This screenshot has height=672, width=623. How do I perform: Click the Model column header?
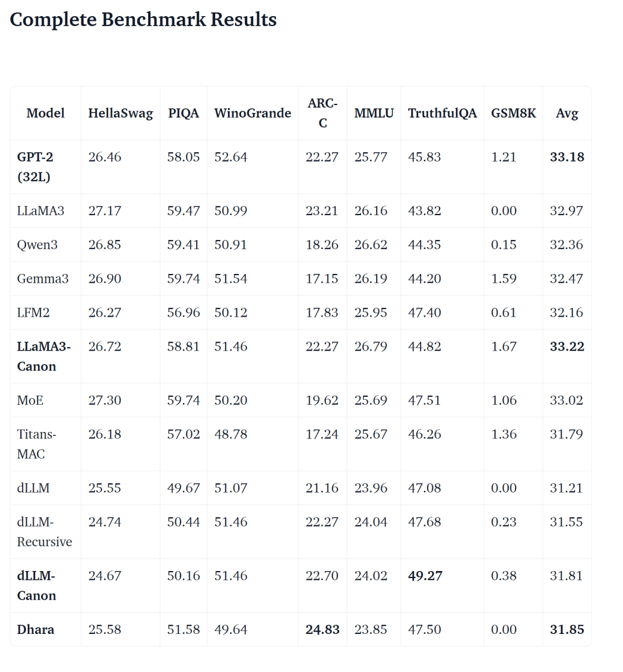[46, 113]
